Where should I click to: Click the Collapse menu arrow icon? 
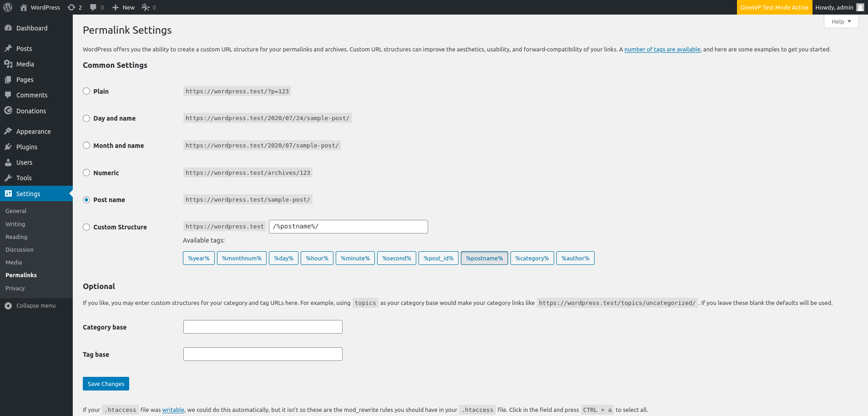pos(8,305)
